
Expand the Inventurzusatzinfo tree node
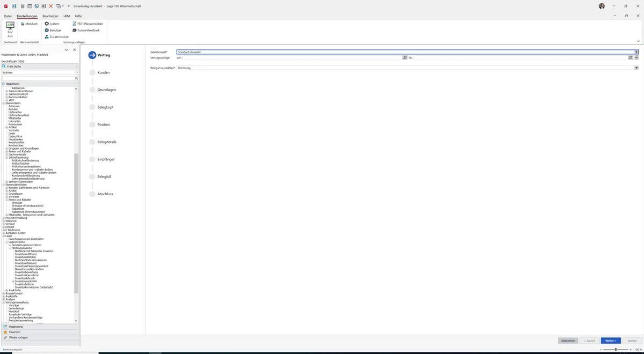coord(13,281)
